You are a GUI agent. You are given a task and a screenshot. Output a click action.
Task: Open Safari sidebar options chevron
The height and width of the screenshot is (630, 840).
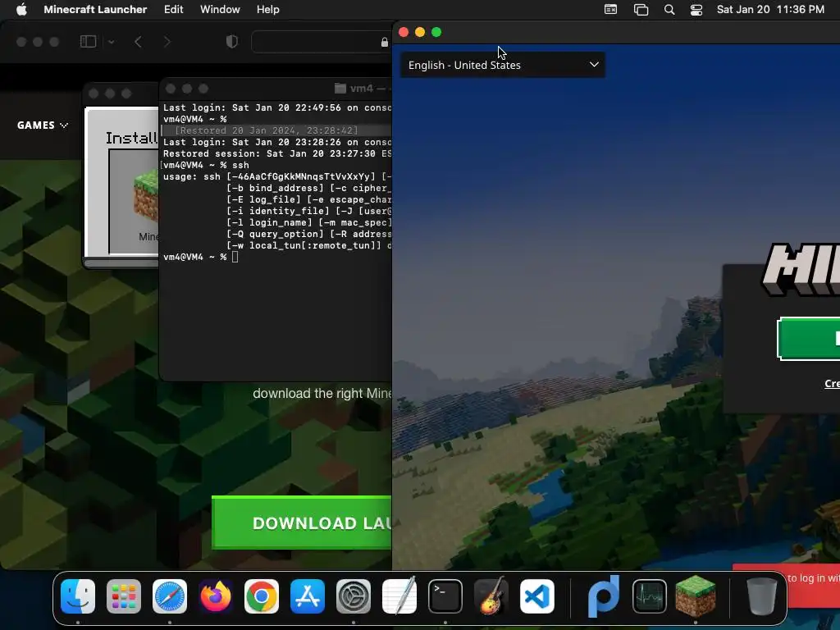111,42
